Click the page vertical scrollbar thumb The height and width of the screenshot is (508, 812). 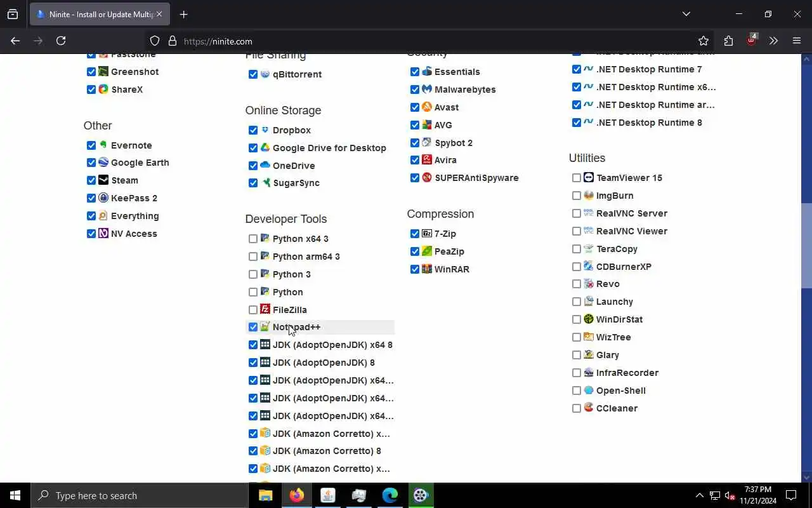coord(807,244)
